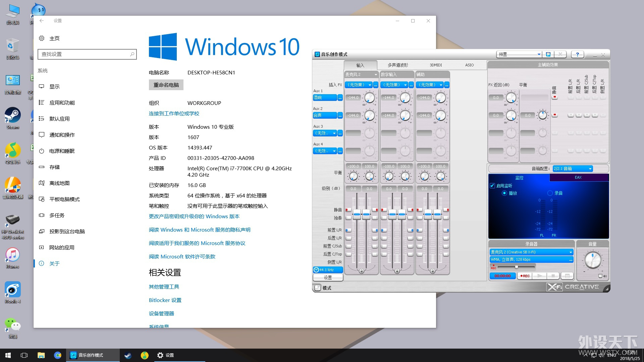Open recorder source 麦克风 2 (Creative SB X-Fi) dropdown
The width and height of the screenshot is (644, 362).
tap(532, 252)
